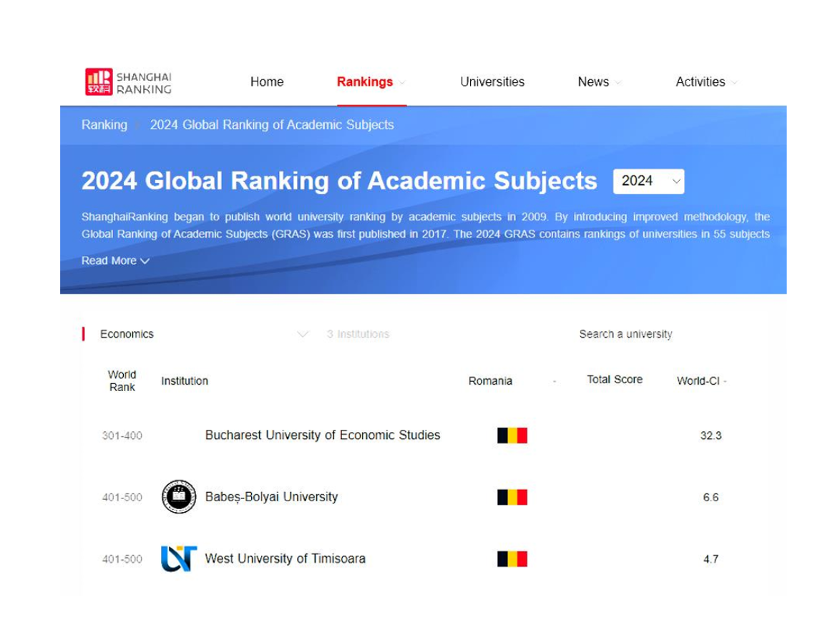Open the Home menu item
The width and height of the screenshot is (840, 620).
(267, 82)
